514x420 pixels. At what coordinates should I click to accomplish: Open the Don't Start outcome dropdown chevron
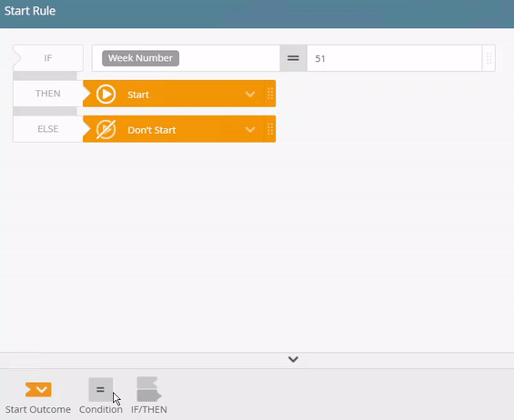250,130
